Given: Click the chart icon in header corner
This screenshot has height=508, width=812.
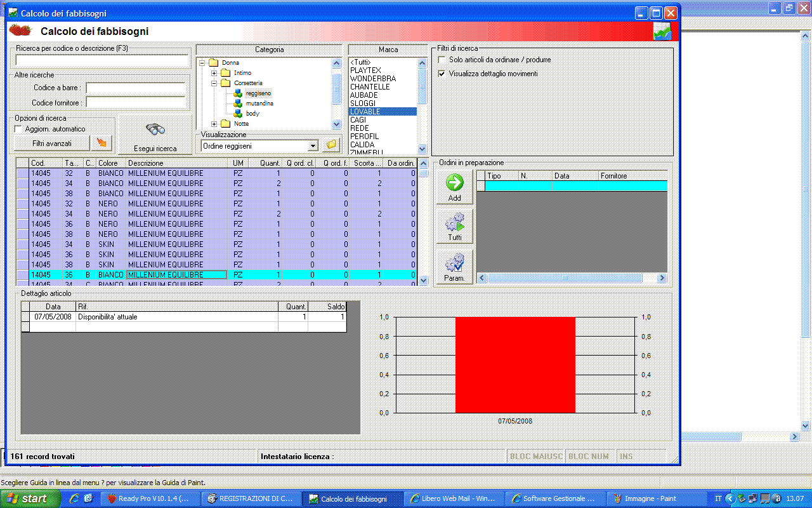Looking at the screenshot, I should point(662,32).
